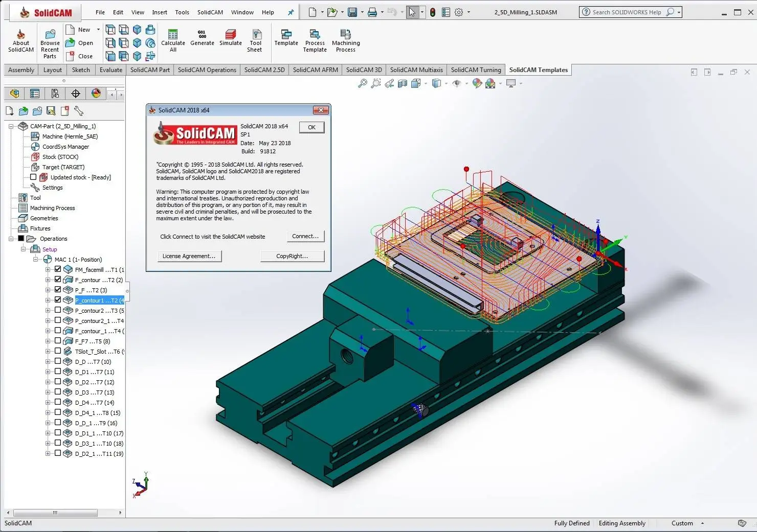Open the DisplayManager color wheel tab icon

(x=96, y=94)
